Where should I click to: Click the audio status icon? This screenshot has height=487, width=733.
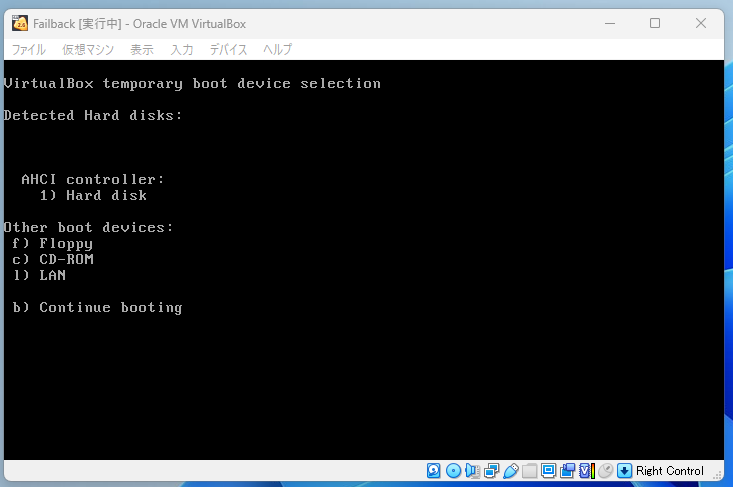coord(472,471)
